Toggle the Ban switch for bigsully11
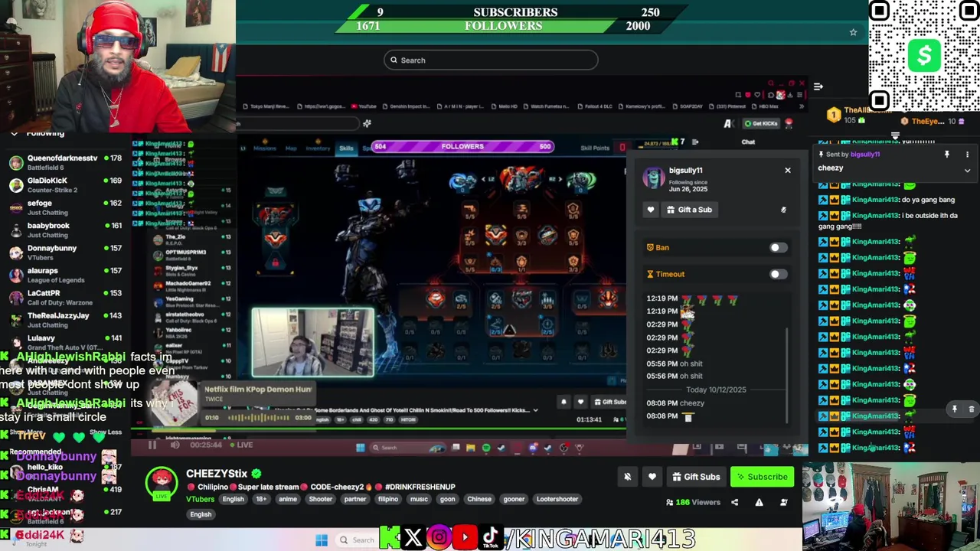The image size is (980, 551). tap(778, 247)
